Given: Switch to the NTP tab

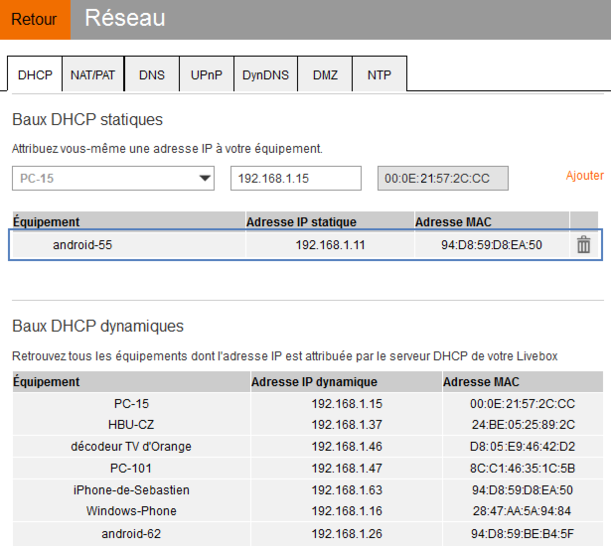Looking at the screenshot, I should 379,75.
